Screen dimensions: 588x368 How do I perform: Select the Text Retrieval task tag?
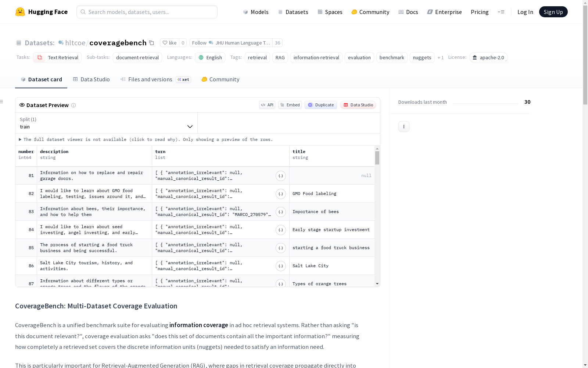[58, 57]
